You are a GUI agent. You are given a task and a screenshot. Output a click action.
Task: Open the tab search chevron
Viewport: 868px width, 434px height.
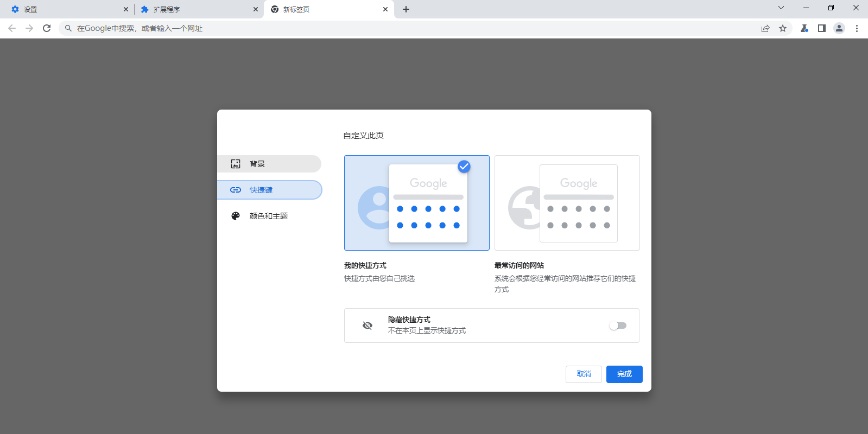[x=781, y=8]
